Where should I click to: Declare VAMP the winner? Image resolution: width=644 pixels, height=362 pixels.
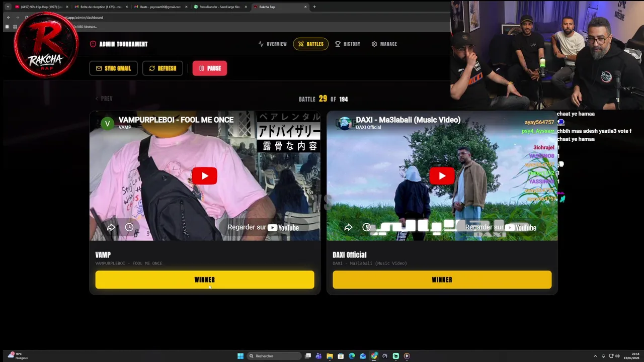205,280
